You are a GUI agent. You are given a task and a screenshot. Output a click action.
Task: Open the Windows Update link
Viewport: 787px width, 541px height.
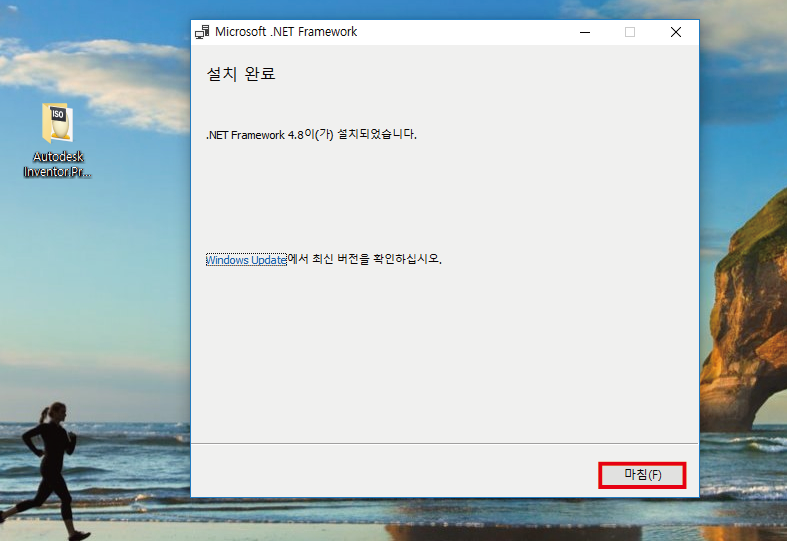click(246, 259)
